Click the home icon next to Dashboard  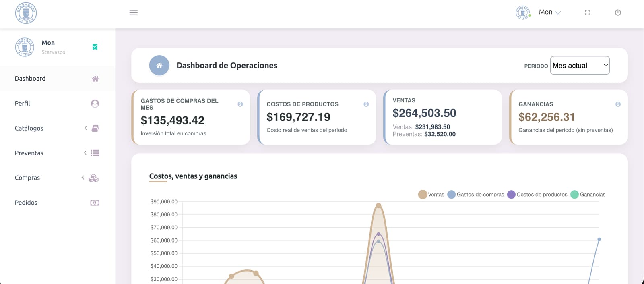[x=95, y=79]
